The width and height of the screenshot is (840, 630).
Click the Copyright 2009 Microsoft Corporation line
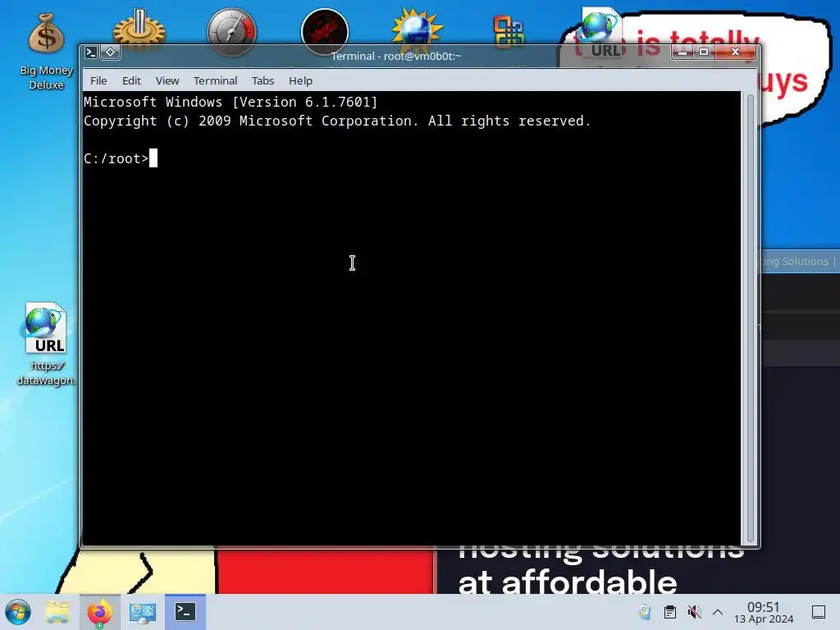(337, 121)
